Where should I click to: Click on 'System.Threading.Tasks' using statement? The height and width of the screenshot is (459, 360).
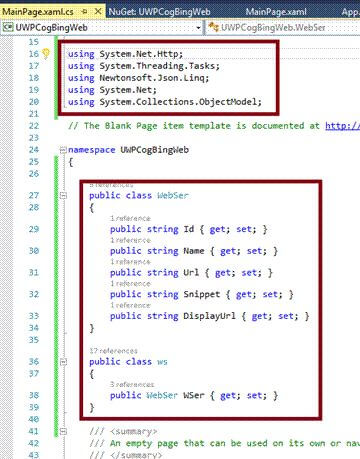(x=159, y=66)
